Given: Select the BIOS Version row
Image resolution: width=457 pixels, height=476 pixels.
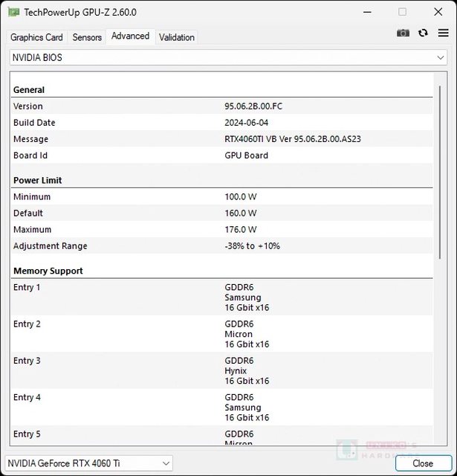Looking at the screenshot, I should click(221, 106).
